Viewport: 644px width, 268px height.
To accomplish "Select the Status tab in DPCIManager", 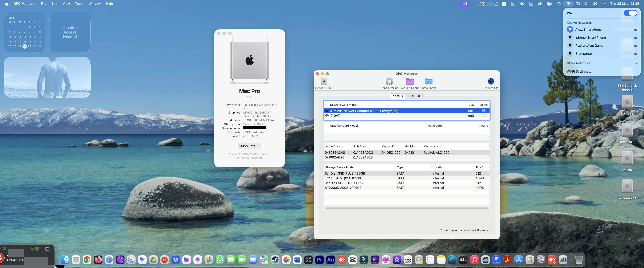I will [x=398, y=96].
